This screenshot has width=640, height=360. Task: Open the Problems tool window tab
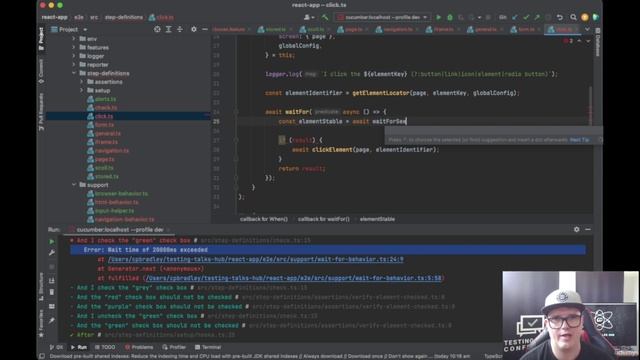[x=139, y=347]
